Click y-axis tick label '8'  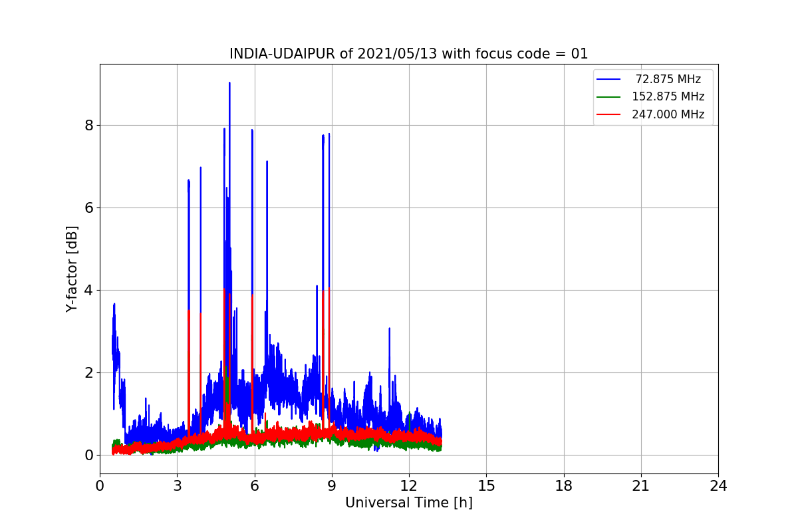89,125
